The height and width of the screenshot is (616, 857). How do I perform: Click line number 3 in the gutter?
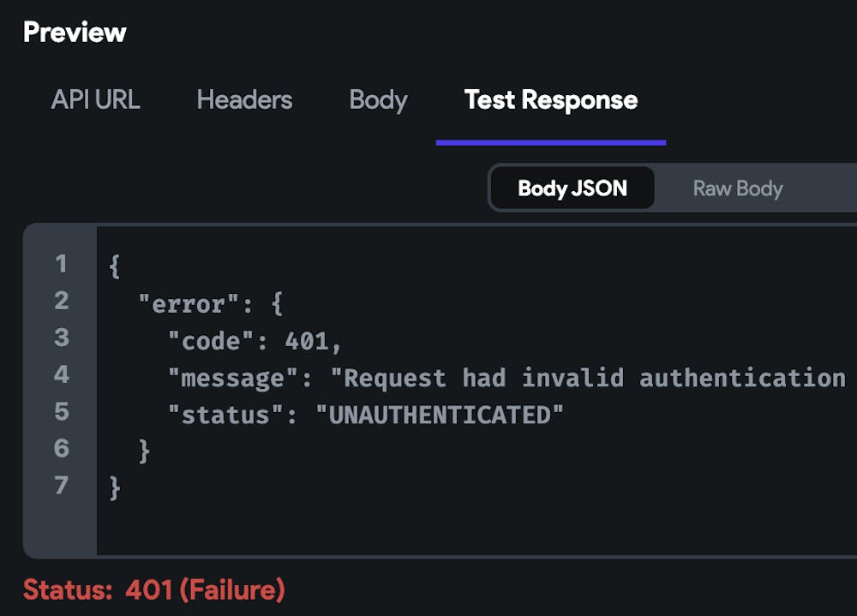point(61,338)
